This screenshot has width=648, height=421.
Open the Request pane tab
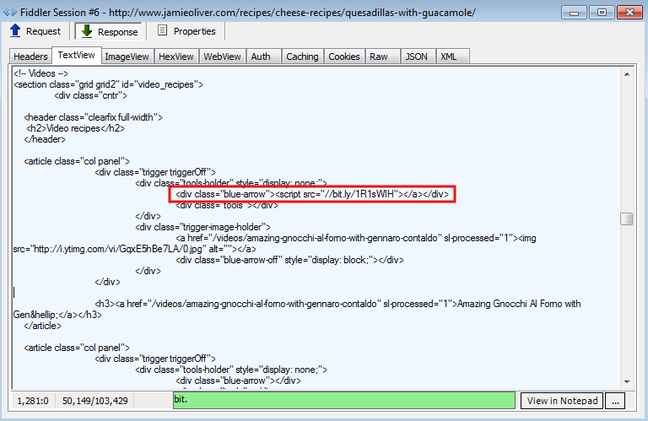tap(36, 31)
